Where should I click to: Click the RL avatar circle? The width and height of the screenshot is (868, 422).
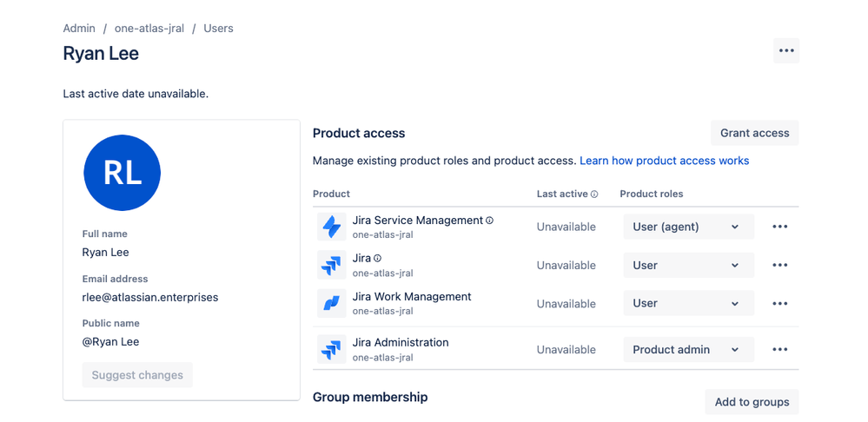[x=123, y=174]
